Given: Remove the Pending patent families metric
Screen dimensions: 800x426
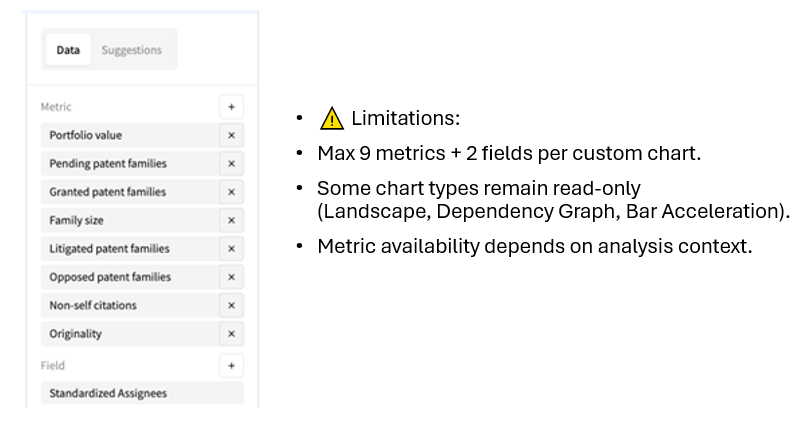Looking at the screenshot, I should 231,163.
